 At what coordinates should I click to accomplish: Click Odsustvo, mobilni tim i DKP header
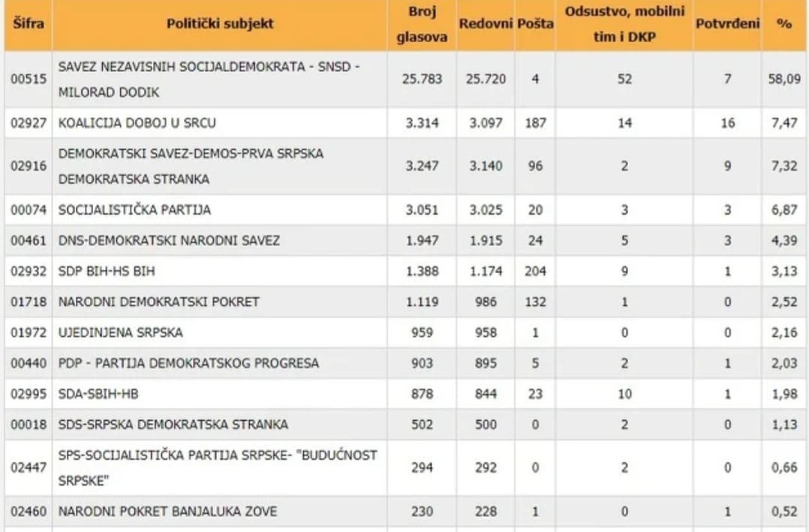click(624, 24)
